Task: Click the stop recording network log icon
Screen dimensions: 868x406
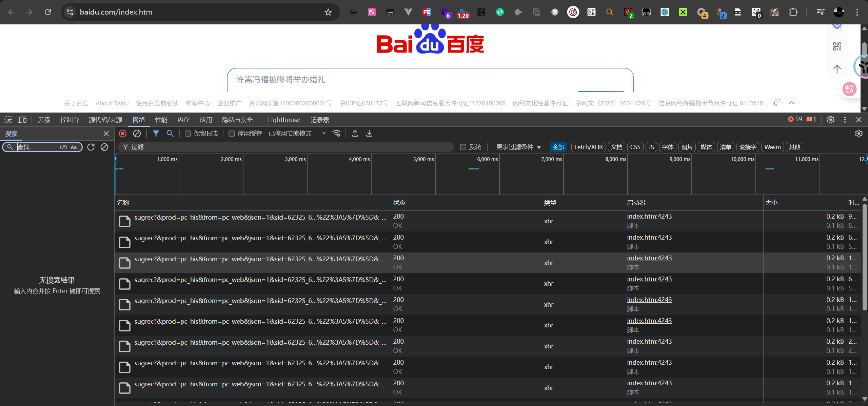Action: [x=123, y=134]
